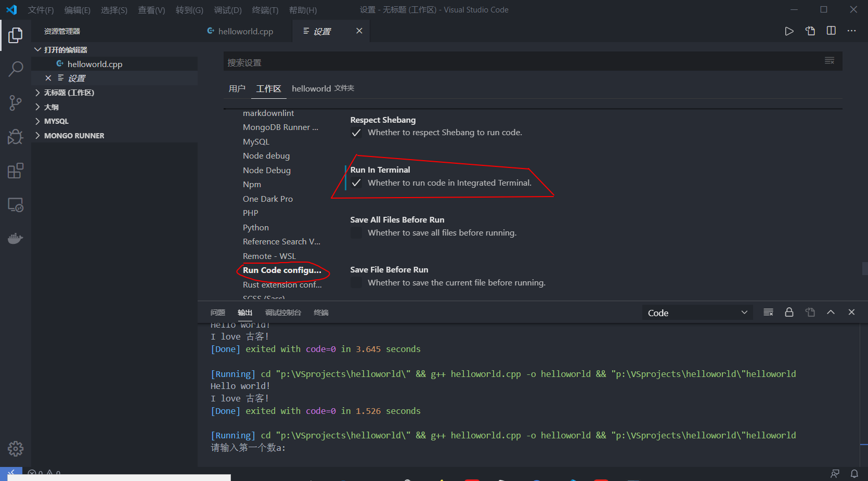Open the Extensions view

coord(16,171)
